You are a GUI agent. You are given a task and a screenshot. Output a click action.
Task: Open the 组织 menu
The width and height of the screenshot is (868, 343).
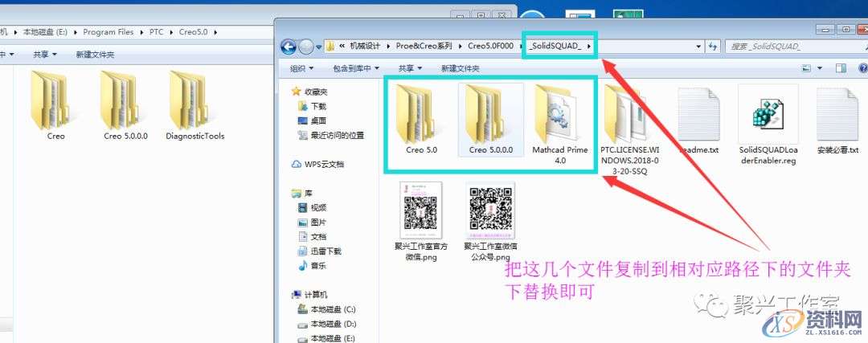(x=301, y=68)
